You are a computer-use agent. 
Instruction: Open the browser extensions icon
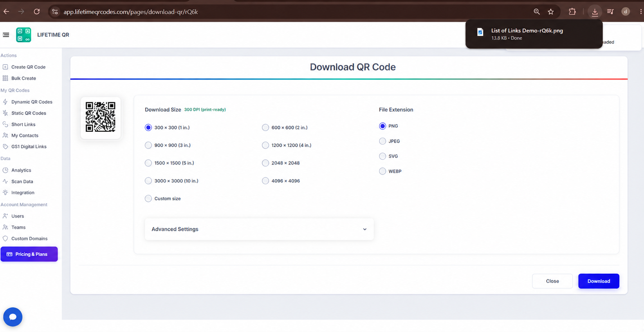[572, 12]
